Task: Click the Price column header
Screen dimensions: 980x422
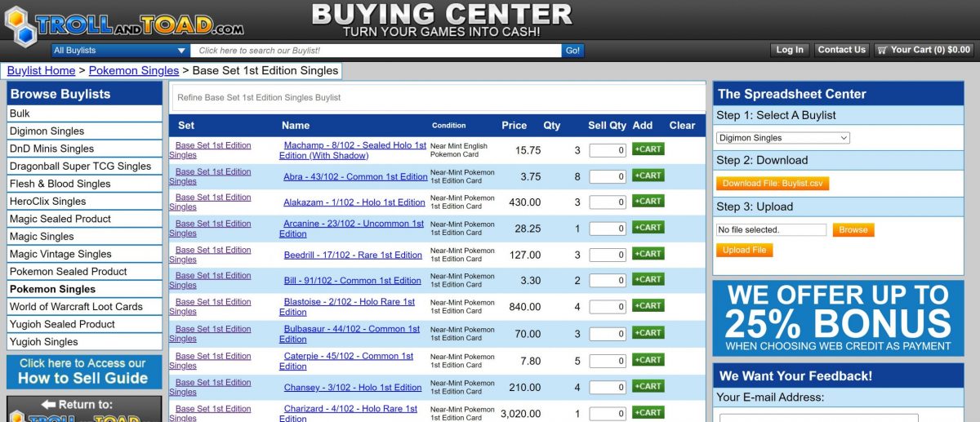Action: point(514,126)
